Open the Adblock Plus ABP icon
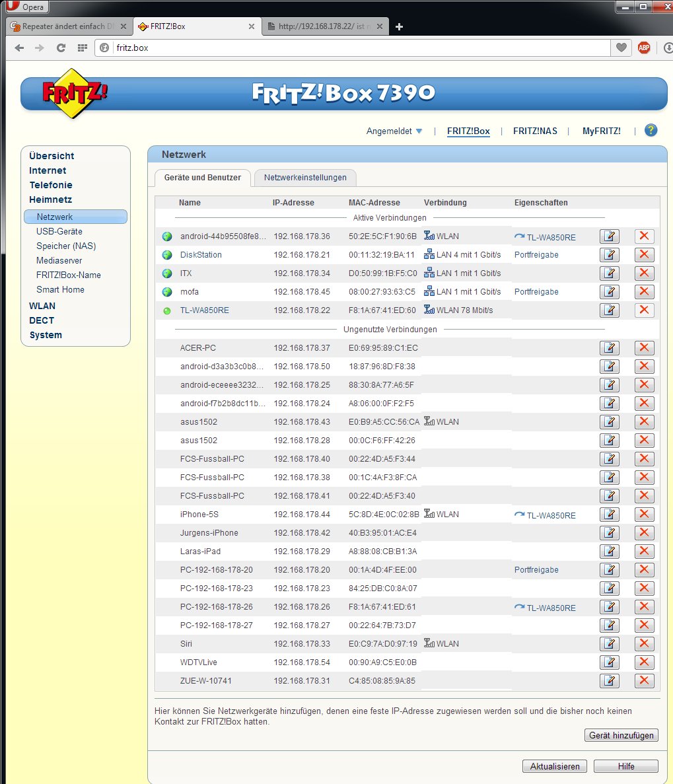The image size is (673, 784). click(x=644, y=48)
